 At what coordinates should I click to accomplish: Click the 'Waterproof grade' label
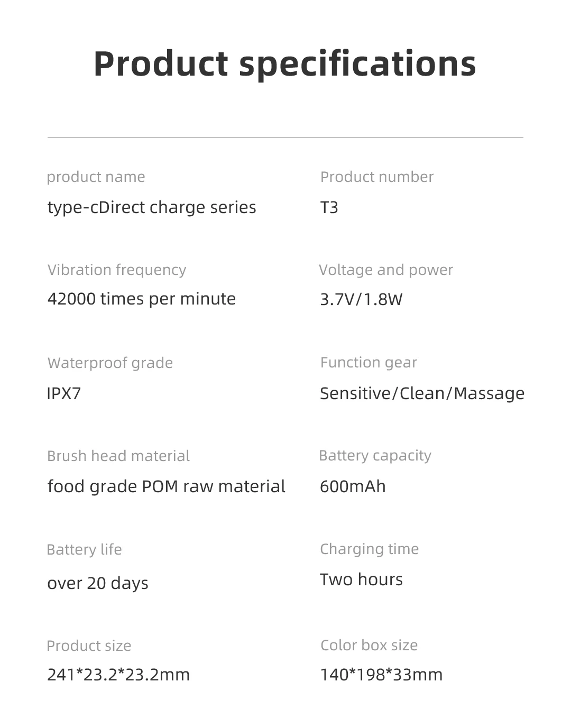pos(110,363)
